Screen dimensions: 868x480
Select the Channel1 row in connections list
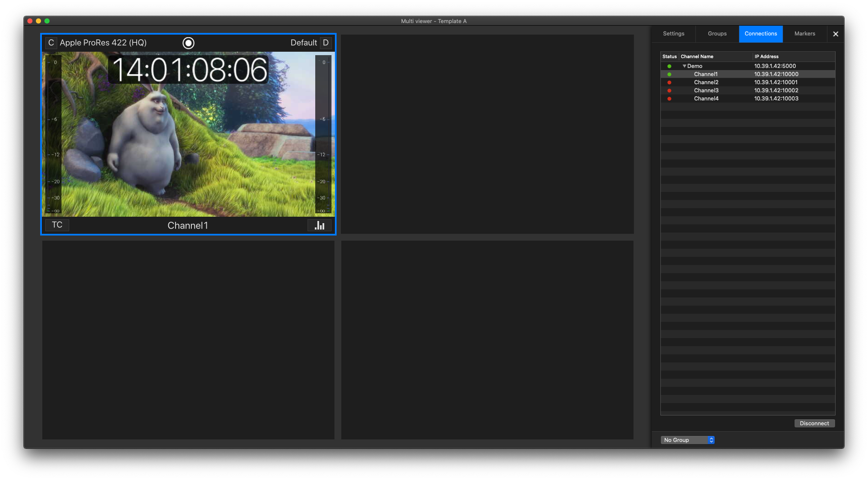pos(748,74)
